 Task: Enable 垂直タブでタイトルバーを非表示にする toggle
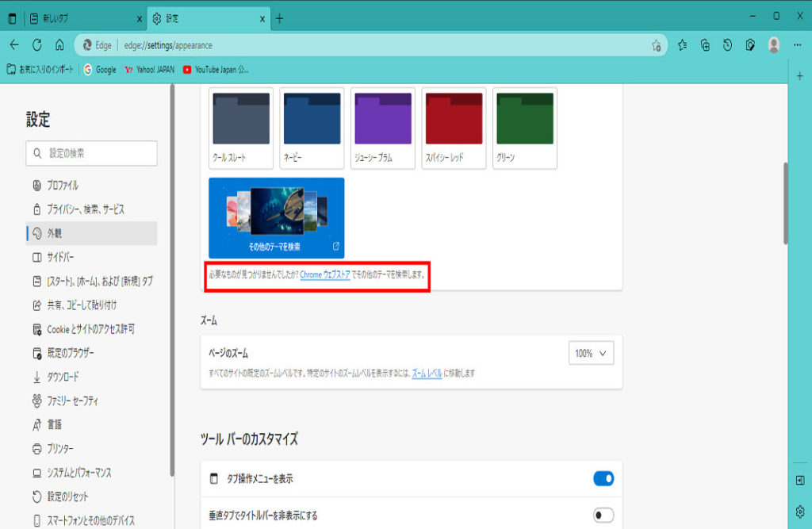click(x=603, y=516)
